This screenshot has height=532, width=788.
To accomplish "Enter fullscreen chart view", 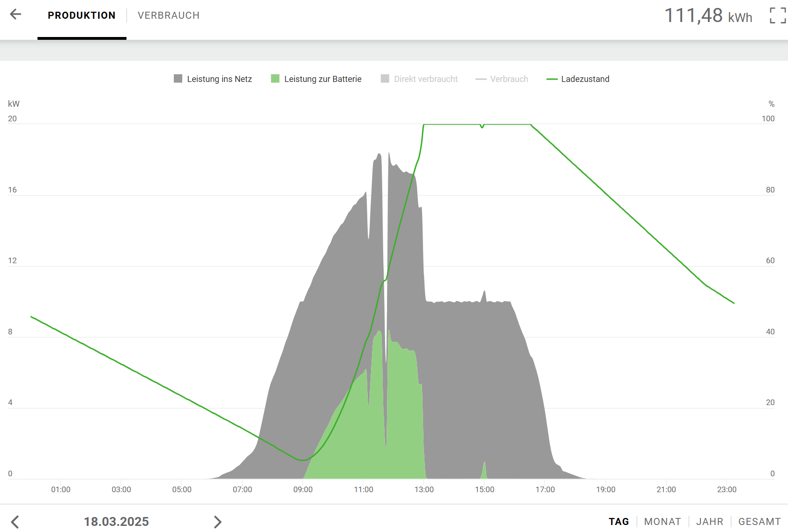I will click(x=777, y=15).
